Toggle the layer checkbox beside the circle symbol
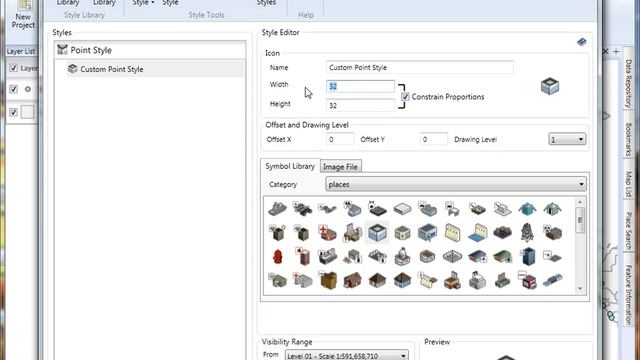Screen dimensions: 640x360 pos(13,89)
